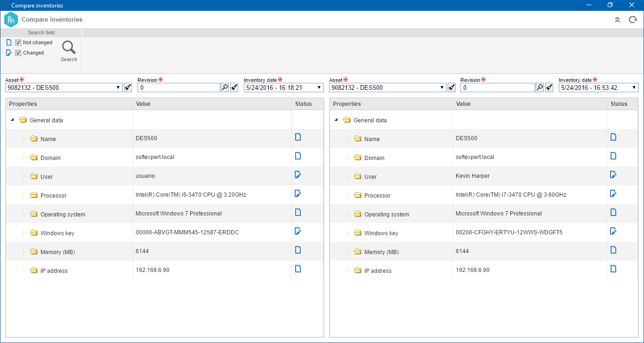This screenshot has width=644, height=343.
Task: Open the right Inventory date dropdown
Action: pyautogui.click(x=635, y=88)
